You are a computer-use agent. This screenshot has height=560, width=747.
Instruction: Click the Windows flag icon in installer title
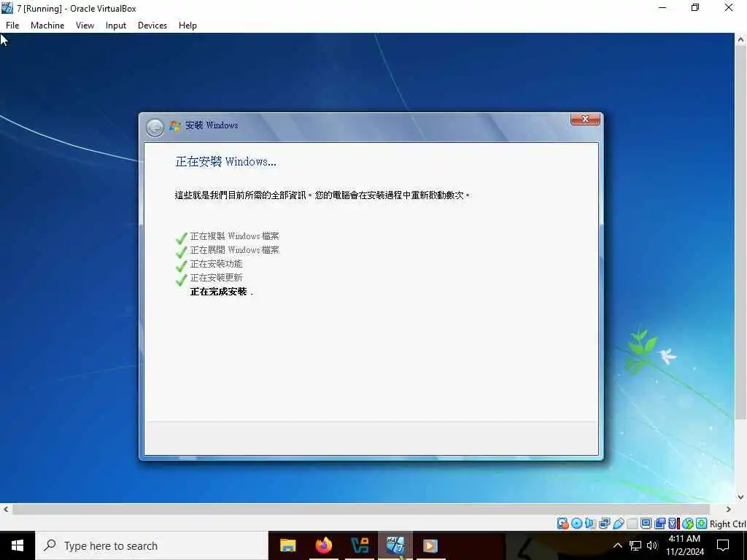pyautogui.click(x=175, y=125)
